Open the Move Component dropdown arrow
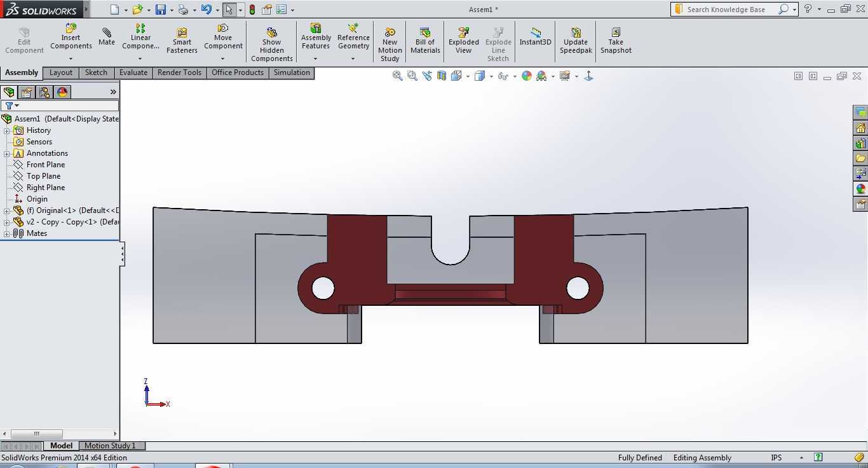868x468 pixels. coord(222,59)
